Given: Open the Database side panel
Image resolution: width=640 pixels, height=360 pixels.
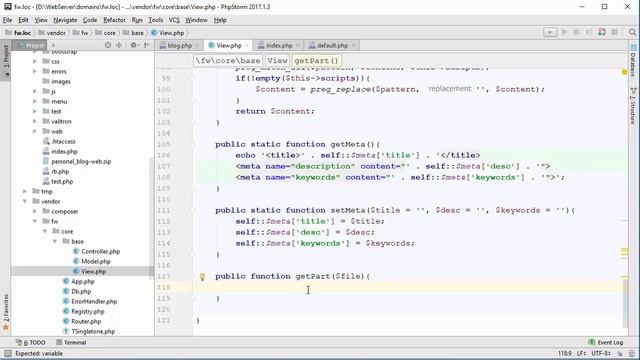Looking at the screenshot, I should click(x=633, y=60).
